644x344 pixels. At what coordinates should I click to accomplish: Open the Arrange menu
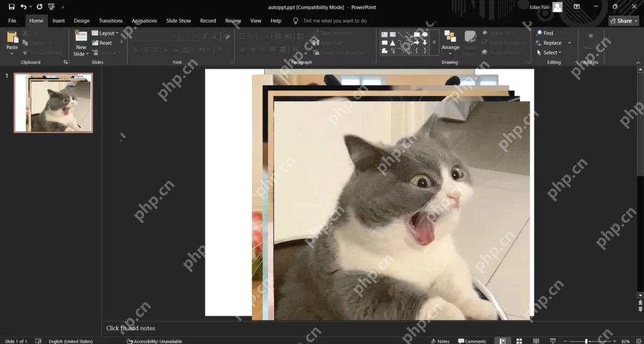coord(450,43)
